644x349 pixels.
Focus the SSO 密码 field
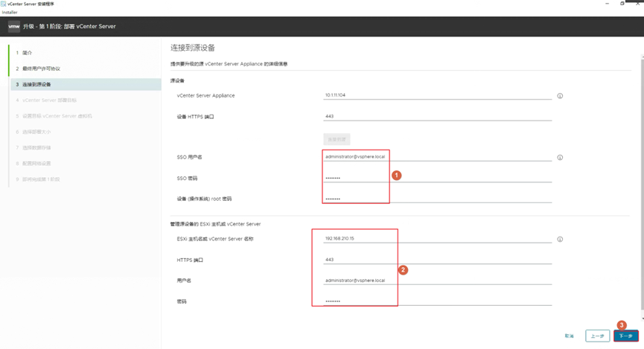pos(438,178)
